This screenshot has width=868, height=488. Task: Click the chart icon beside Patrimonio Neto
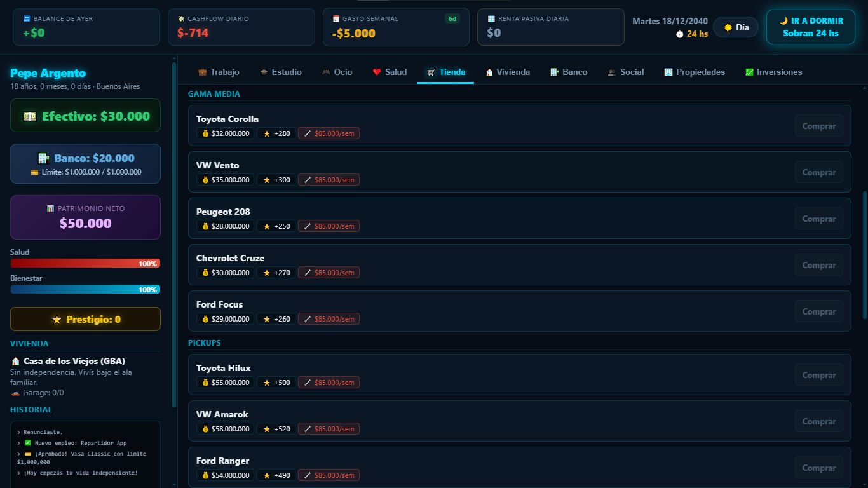(51, 208)
